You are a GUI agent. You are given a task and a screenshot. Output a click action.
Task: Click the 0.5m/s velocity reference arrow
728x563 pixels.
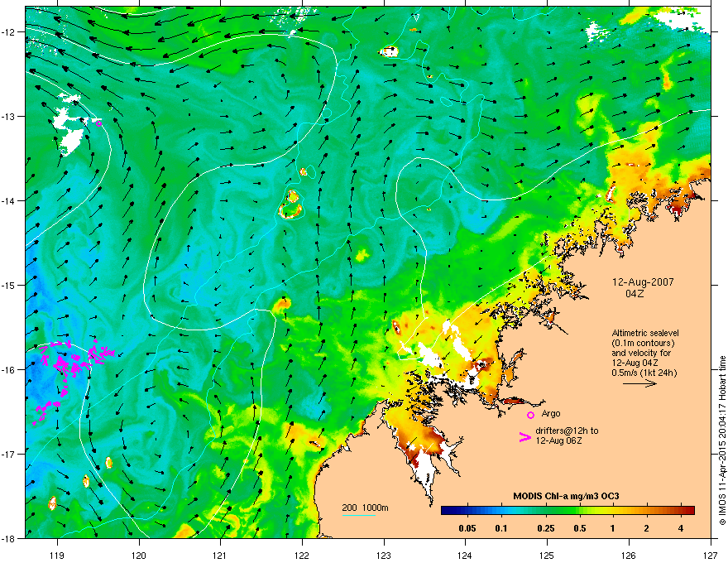coord(639,383)
